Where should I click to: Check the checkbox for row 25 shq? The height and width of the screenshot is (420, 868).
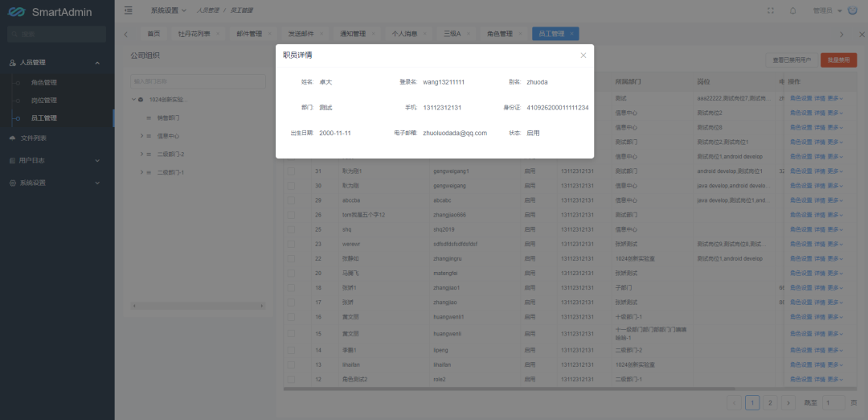[291, 229]
